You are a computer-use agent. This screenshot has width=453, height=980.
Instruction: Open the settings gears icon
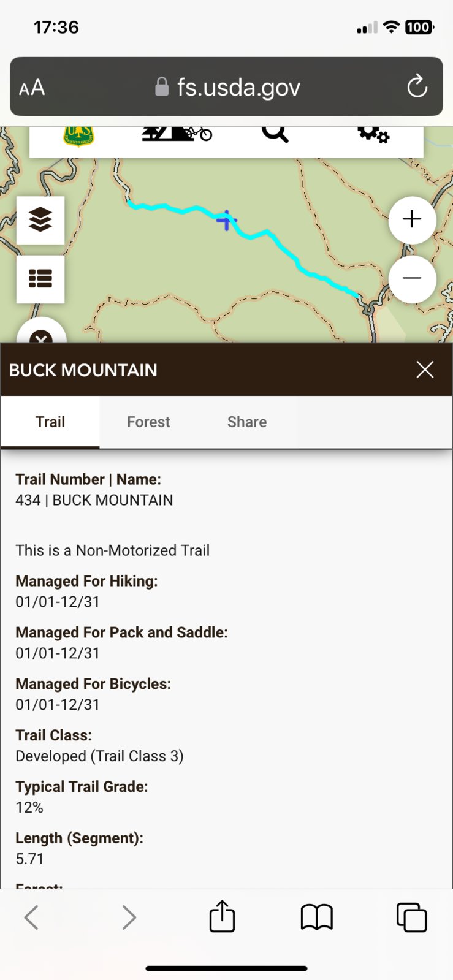(x=373, y=133)
